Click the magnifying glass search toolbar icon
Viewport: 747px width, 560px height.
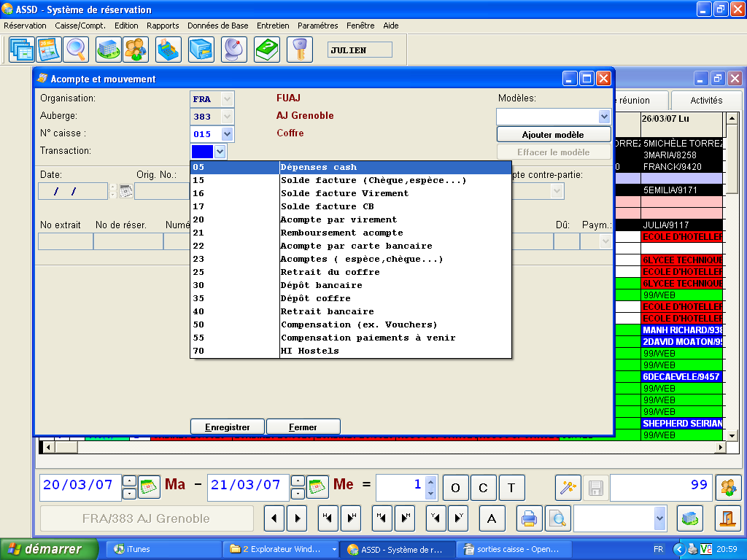click(76, 50)
